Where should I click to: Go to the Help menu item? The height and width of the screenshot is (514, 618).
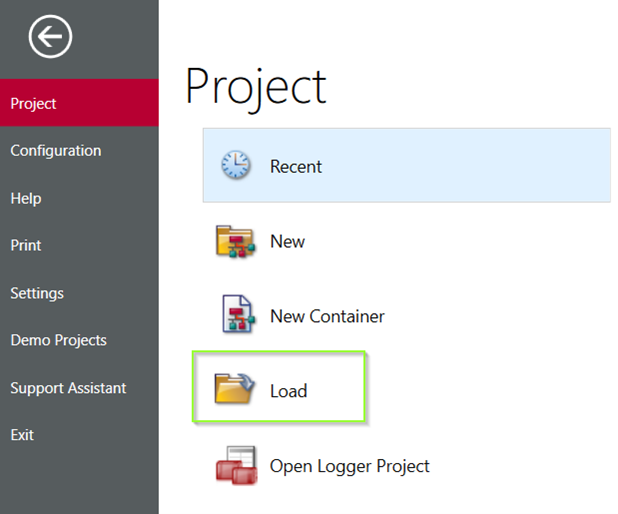26,198
